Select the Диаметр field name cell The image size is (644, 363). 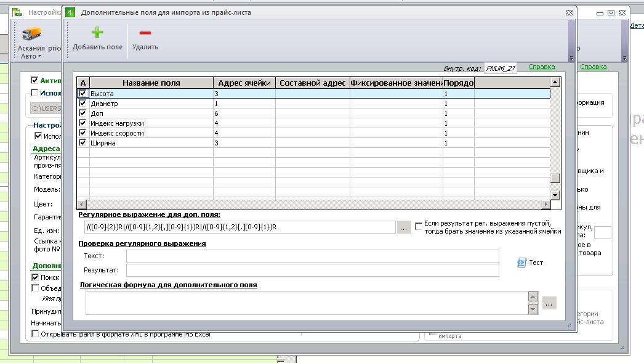click(x=151, y=104)
